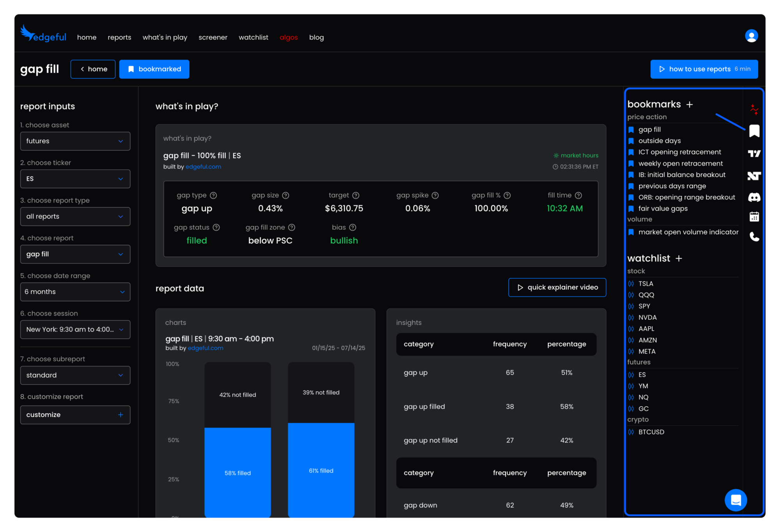The width and height of the screenshot is (780, 532).
Task: Expand the 6 months date range dropdown
Action: point(75,292)
